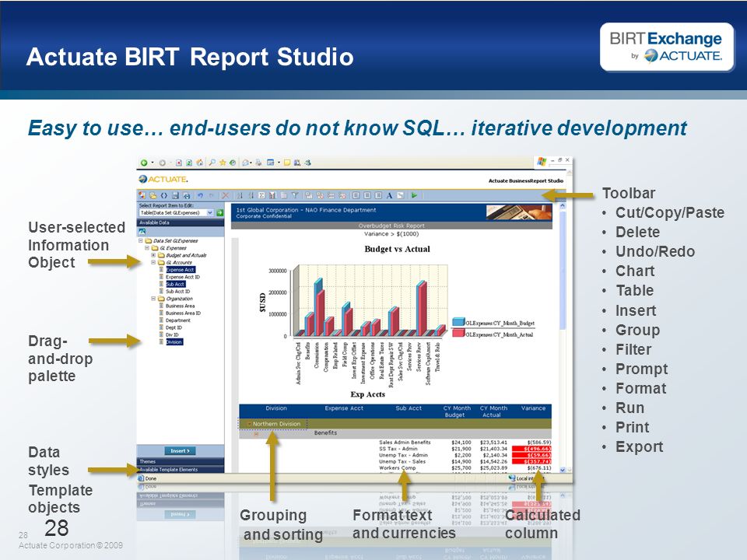747x560 pixels.
Task: Click the GLExpenses CY_Month_Actual legend swatch
Action: 458,334
